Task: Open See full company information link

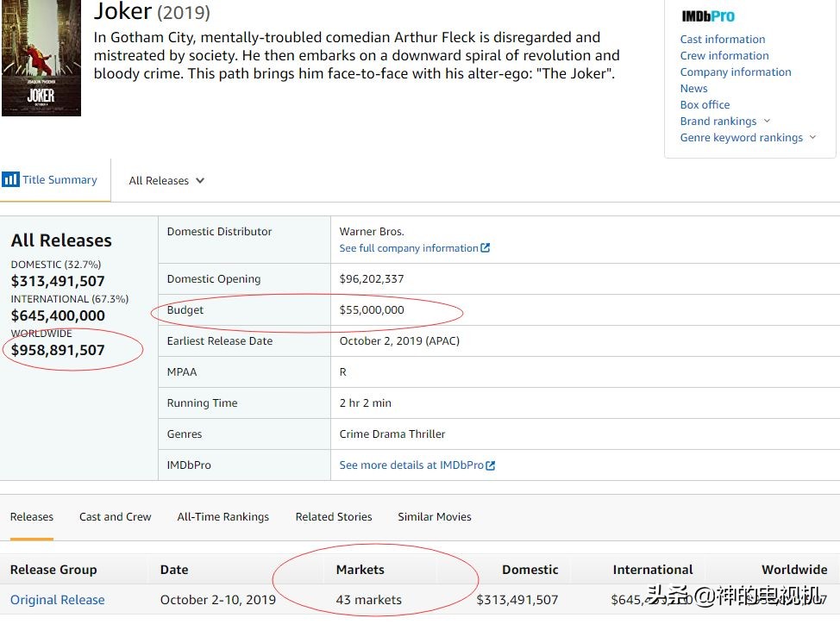Action: click(409, 248)
